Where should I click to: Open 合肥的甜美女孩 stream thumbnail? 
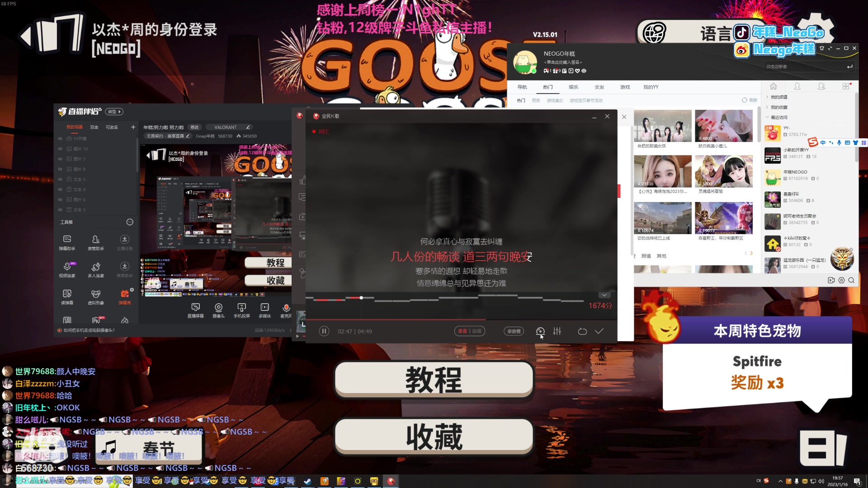coord(663,126)
